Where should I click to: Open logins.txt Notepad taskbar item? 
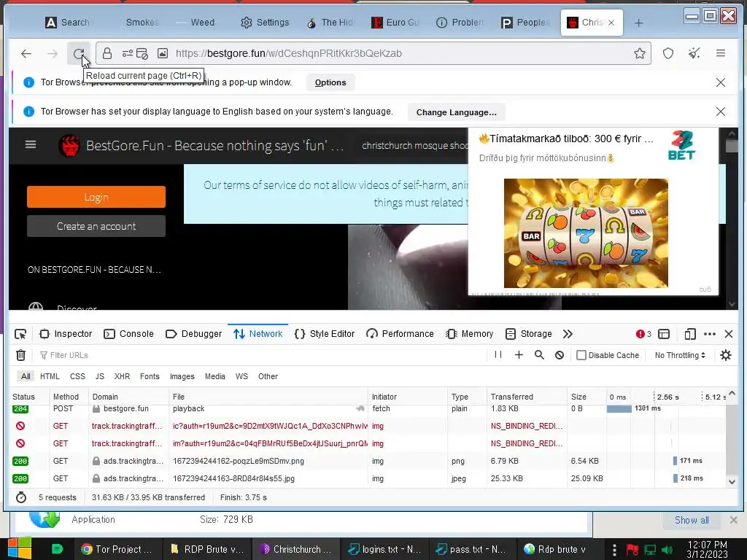pos(384,550)
